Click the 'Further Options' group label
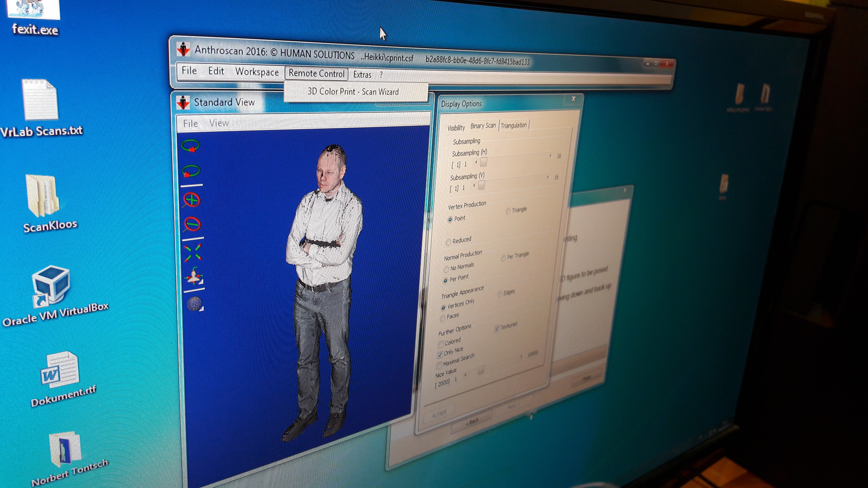868x488 pixels. [455, 330]
